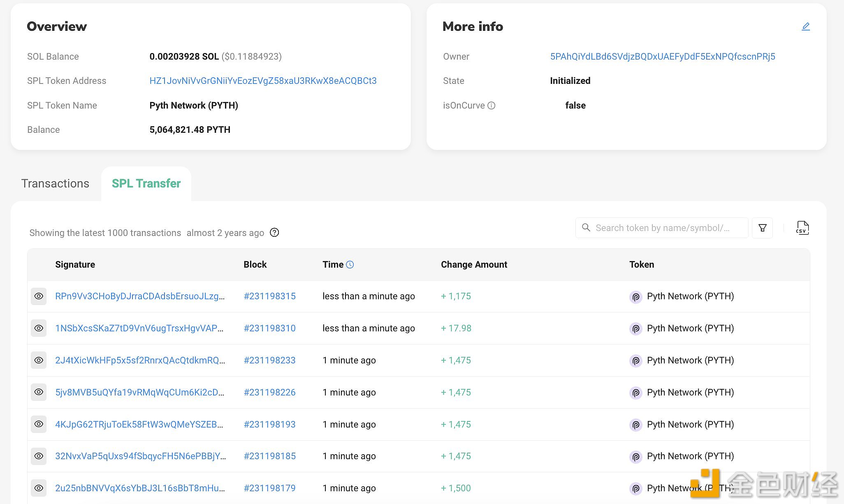
Task: Open signature 1NSbXcsSKaZ7tD9...
Action: 139,328
